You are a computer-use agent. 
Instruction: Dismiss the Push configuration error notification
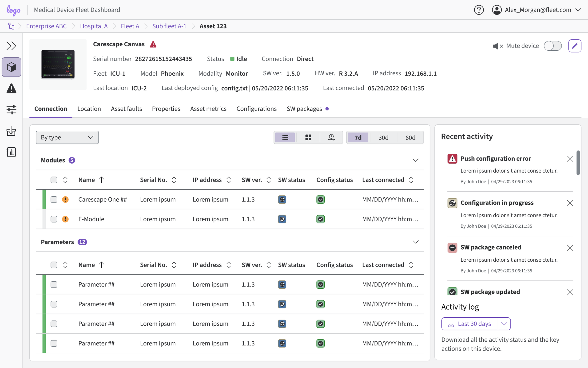[x=569, y=159]
